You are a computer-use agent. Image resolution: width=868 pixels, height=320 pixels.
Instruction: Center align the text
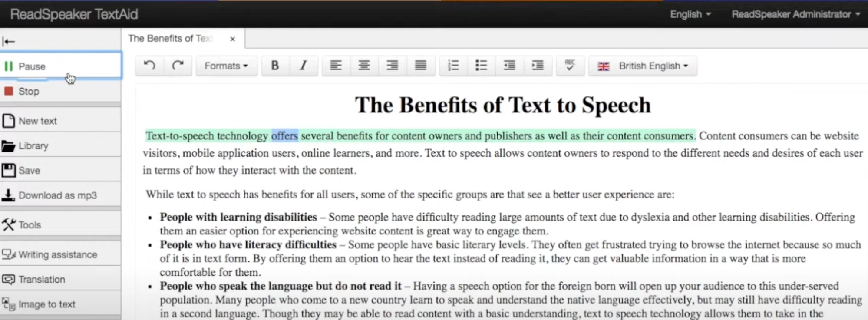coord(364,66)
